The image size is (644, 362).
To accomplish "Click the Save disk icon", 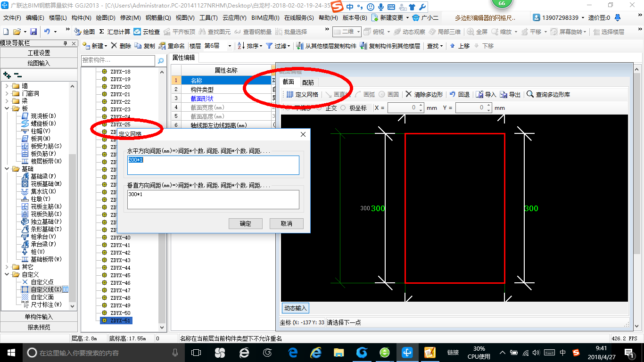I will tap(33, 32).
